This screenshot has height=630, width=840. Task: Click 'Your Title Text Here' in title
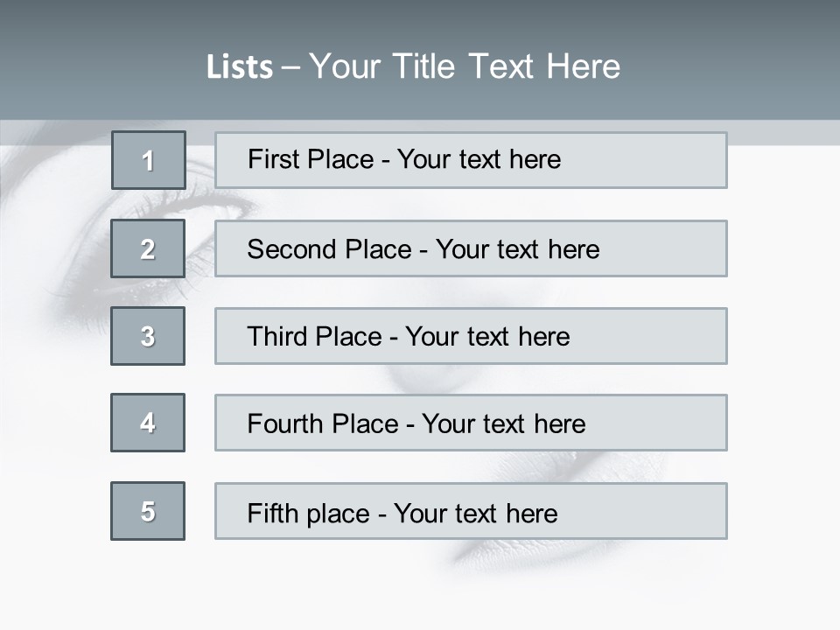pyautogui.click(x=465, y=66)
